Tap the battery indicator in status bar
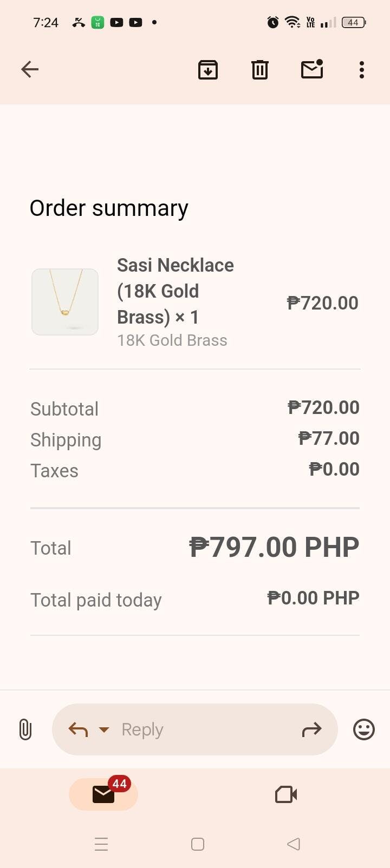This screenshot has width=390, height=868. (353, 23)
